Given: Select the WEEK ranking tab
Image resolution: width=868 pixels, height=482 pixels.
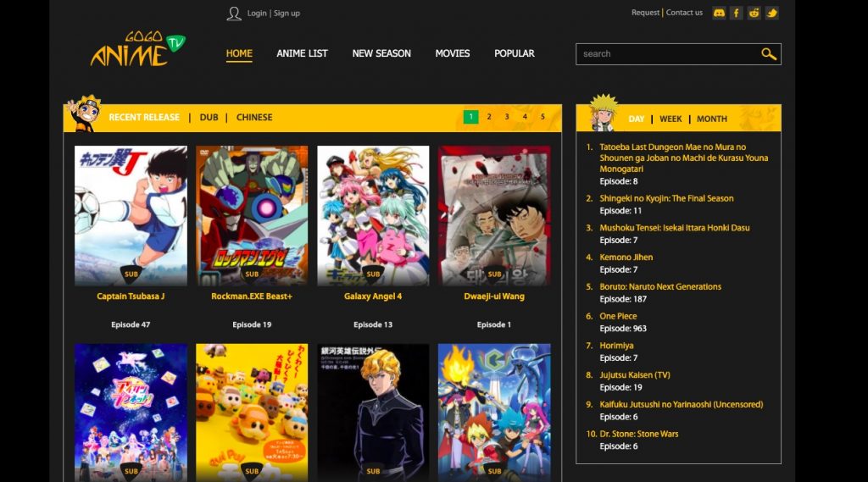Looking at the screenshot, I should click(x=670, y=119).
